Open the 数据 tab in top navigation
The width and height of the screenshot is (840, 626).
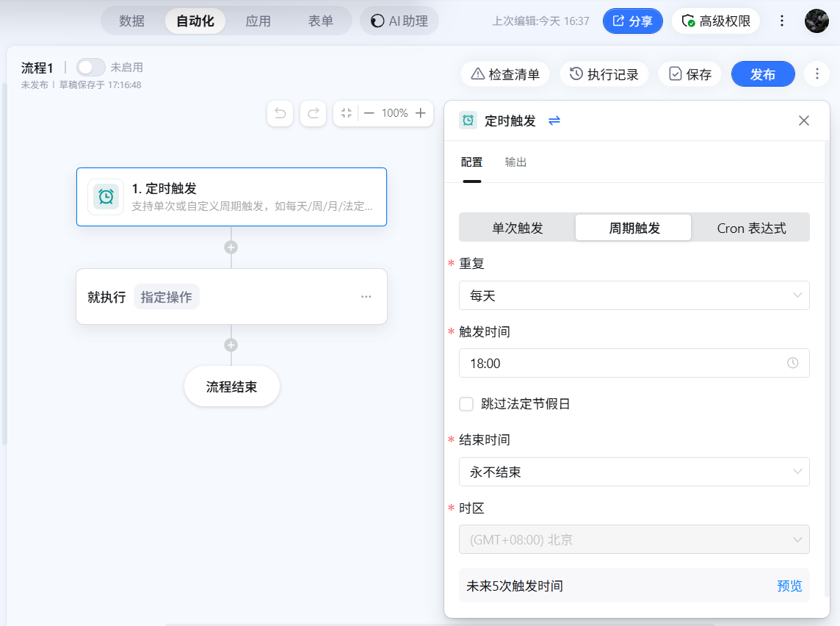coord(132,21)
